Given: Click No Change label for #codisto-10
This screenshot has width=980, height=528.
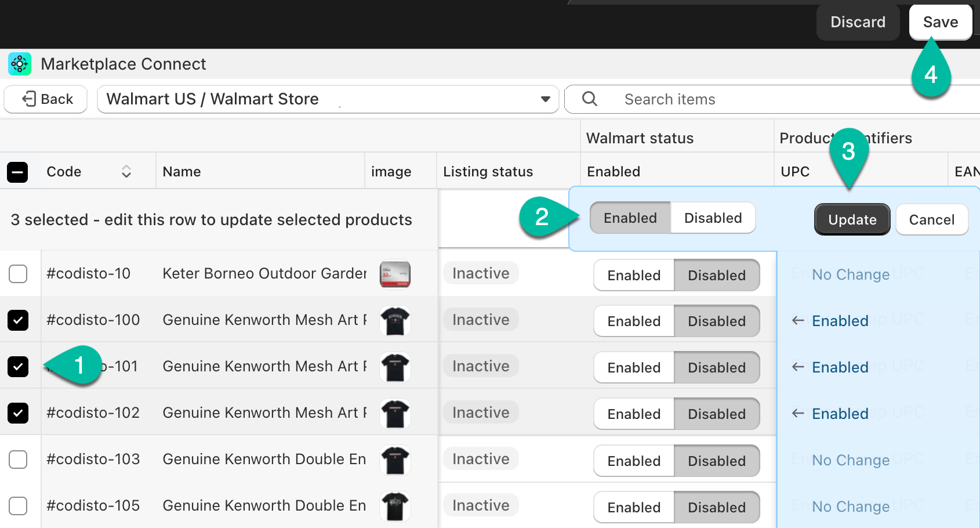Looking at the screenshot, I should [x=851, y=274].
